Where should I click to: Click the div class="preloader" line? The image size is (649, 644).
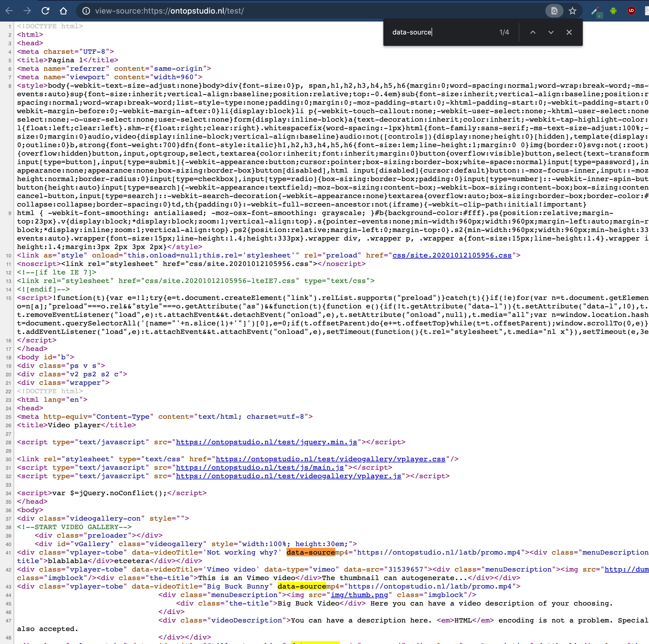(99, 535)
